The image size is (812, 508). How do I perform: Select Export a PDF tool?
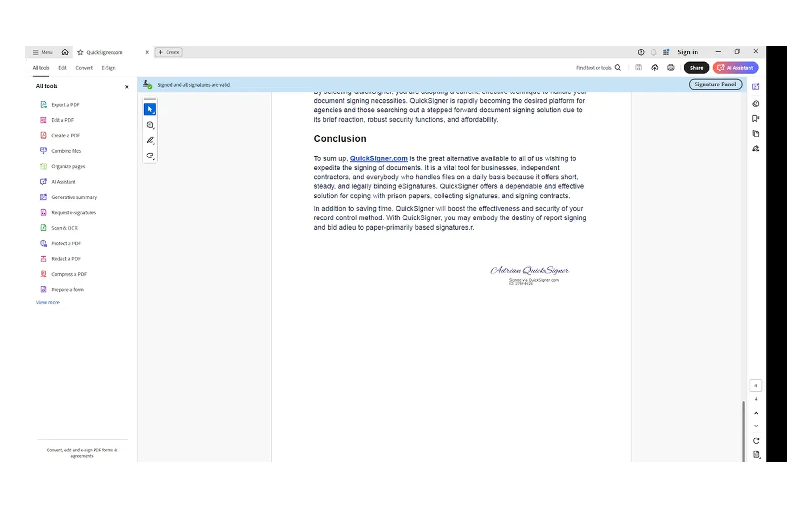[x=60, y=104]
